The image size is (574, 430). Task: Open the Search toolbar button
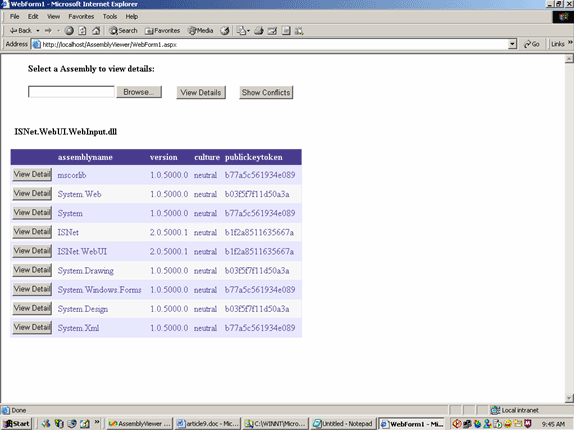(123, 31)
